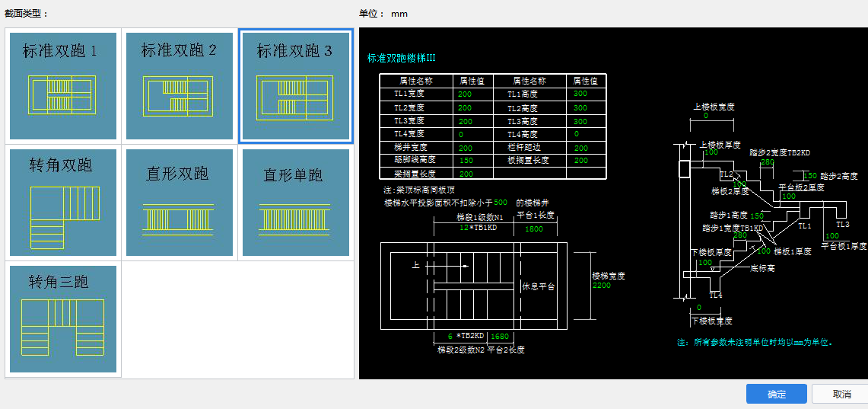Edit 上楼板厚度 value 100
The height and width of the screenshot is (409, 868).
tap(712, 152)
